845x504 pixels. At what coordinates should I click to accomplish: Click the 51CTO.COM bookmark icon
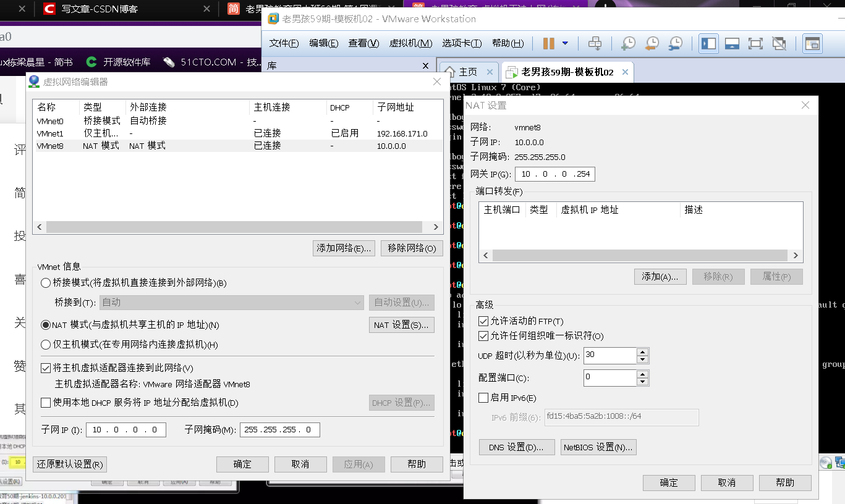(169, 62)
